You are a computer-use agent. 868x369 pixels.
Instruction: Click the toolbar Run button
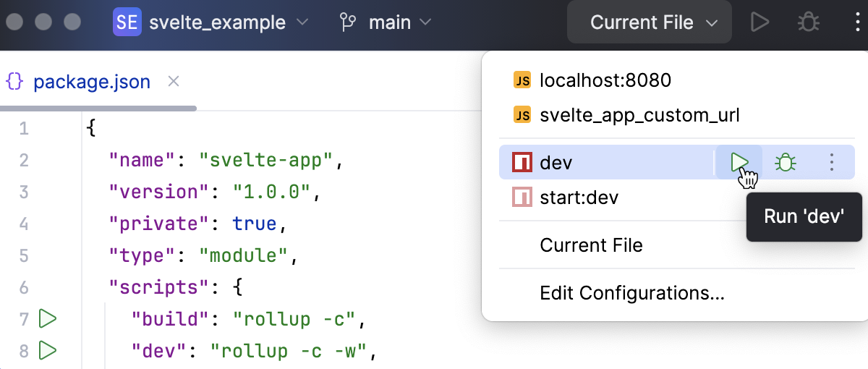pos(759,22)
